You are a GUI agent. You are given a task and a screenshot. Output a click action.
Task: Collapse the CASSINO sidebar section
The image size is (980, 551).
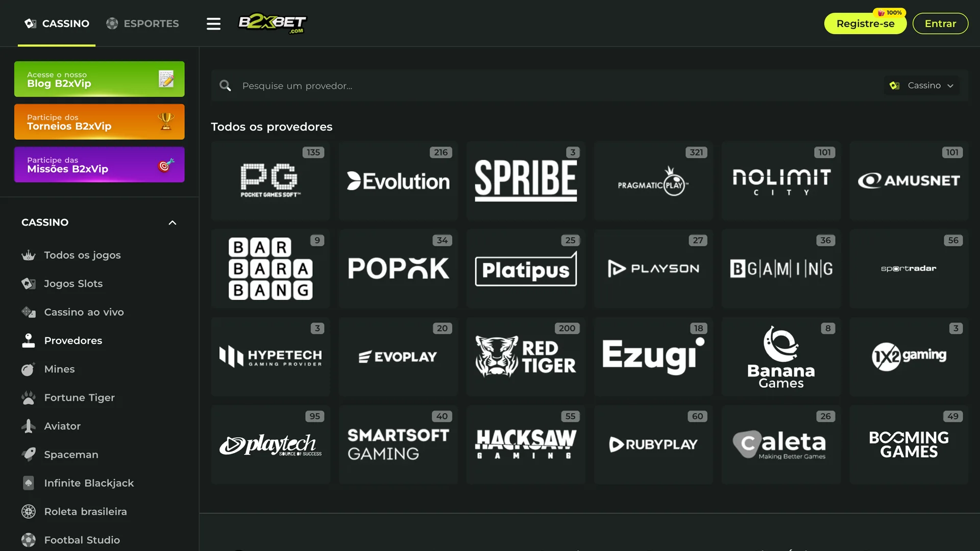(x=172, y=222)
